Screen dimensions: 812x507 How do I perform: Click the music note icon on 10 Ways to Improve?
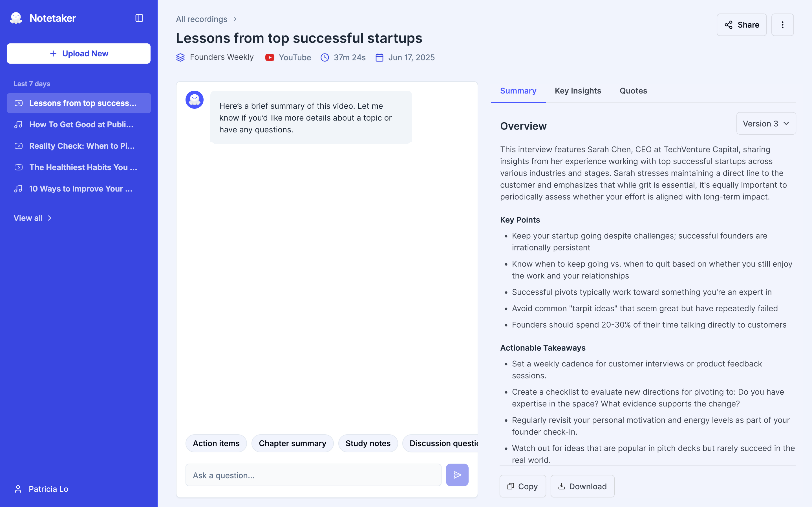(18, 188)
